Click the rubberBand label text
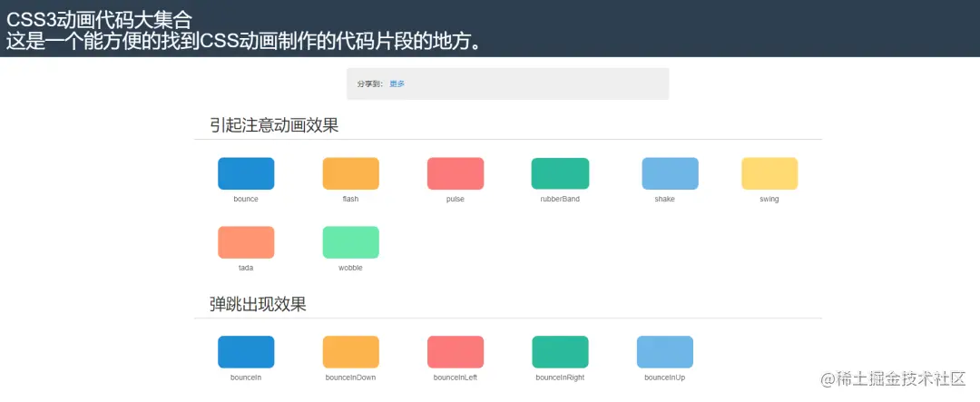 tap(560, 199)
